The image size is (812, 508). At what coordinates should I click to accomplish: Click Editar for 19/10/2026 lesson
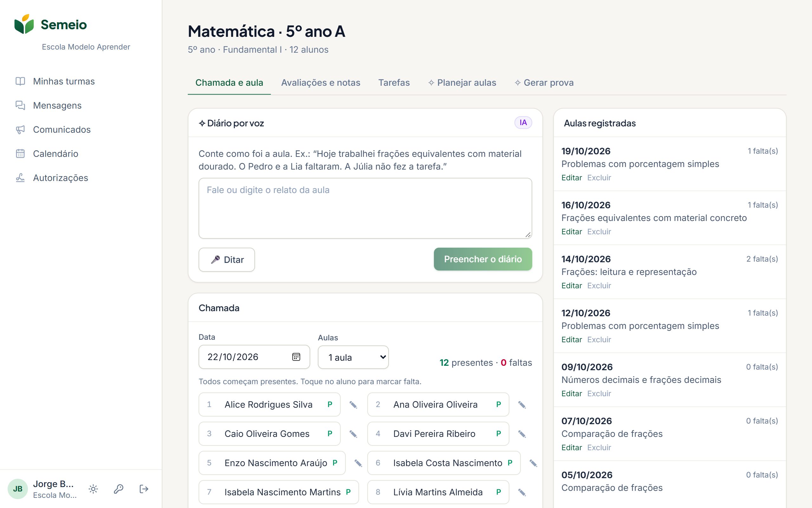point(572,178)
